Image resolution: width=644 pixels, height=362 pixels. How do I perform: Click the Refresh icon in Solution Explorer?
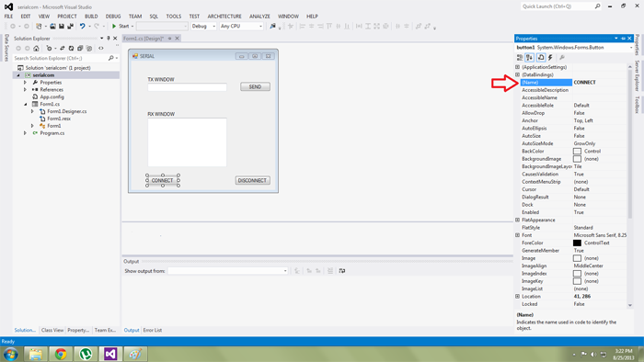[x=71, y=49]
